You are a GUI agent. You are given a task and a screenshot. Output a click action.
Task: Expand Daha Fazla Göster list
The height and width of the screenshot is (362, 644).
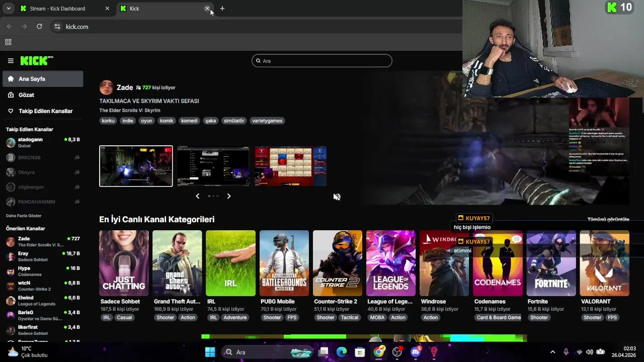(24, 216)
